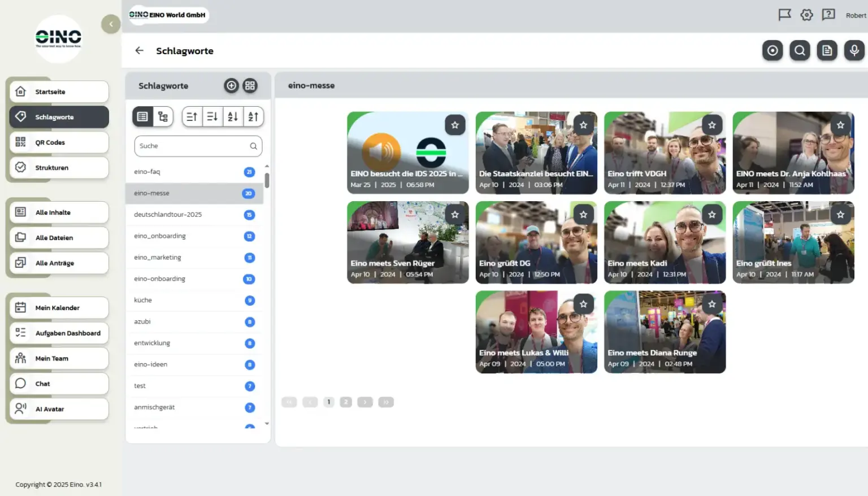This screenshot has width=868, height=496.
Task: Favorite the Eino trifft VDGH card star
Action: tap(712, 125)
